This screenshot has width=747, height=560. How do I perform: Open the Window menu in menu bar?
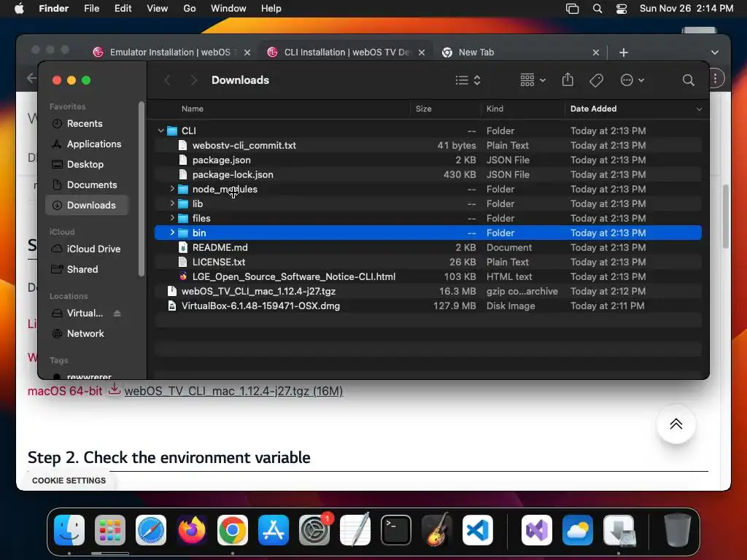click(x=228, y=9)
